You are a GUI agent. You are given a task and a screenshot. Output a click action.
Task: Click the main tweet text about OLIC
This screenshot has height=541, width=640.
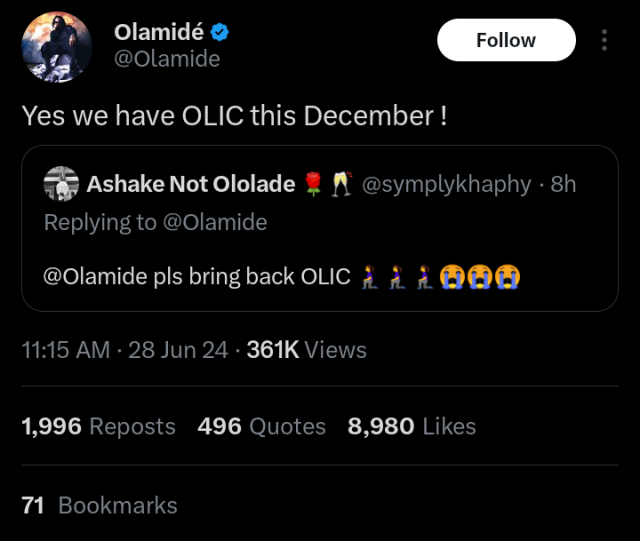point(235,115)
